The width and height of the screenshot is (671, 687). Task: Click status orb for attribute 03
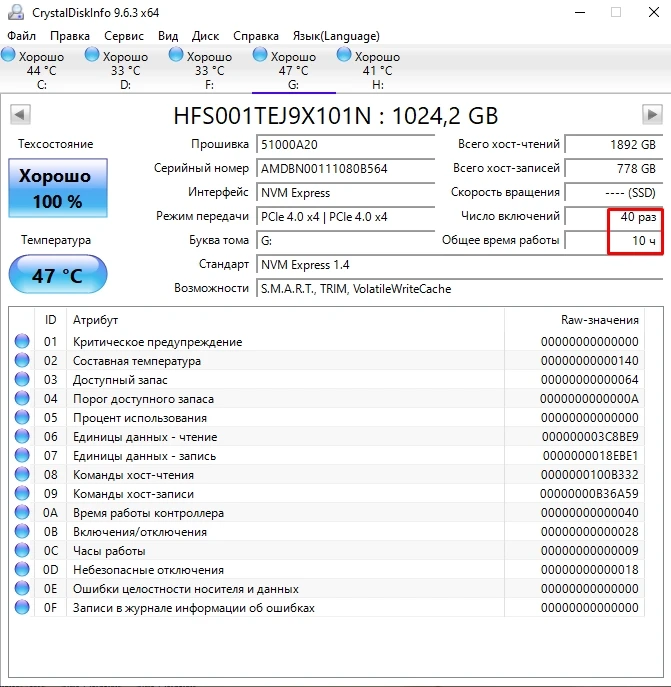(x=22, y=379)
